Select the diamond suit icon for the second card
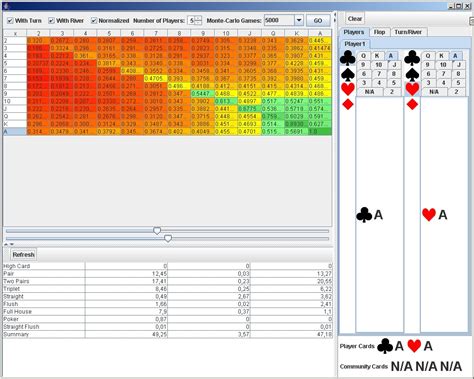 412,104
